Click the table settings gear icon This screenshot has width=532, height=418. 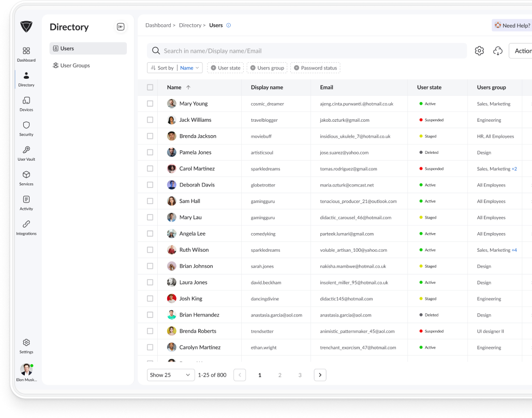479,51
